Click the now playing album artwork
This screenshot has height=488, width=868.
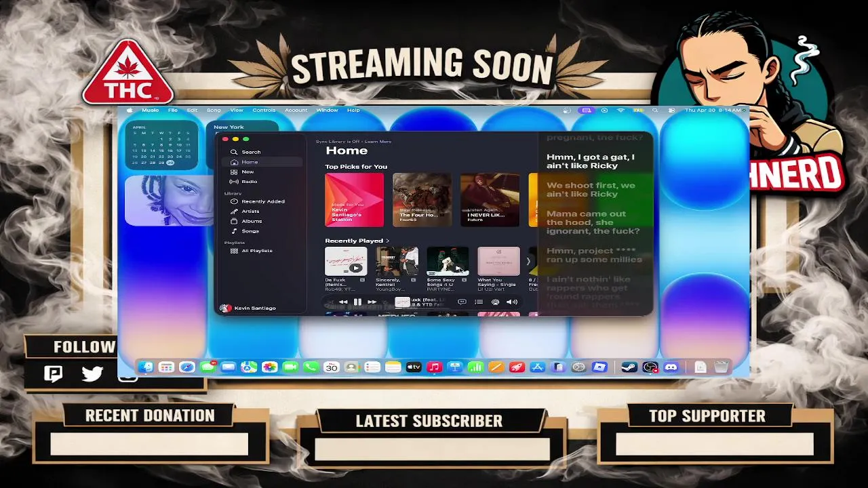[x=402, y=302]
